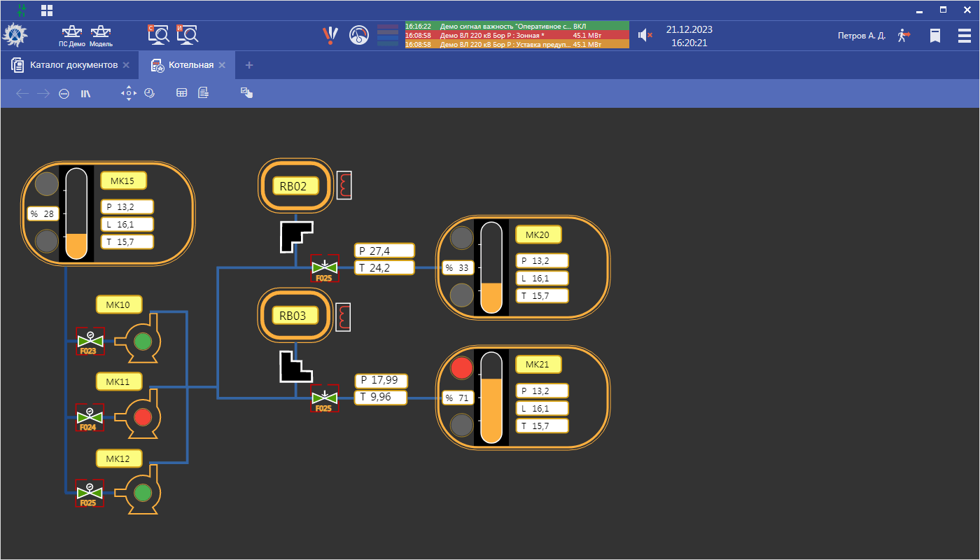Open the ПС Demo substation icon
The width and height of the screenshot is (980, 560).
[71, 34]
